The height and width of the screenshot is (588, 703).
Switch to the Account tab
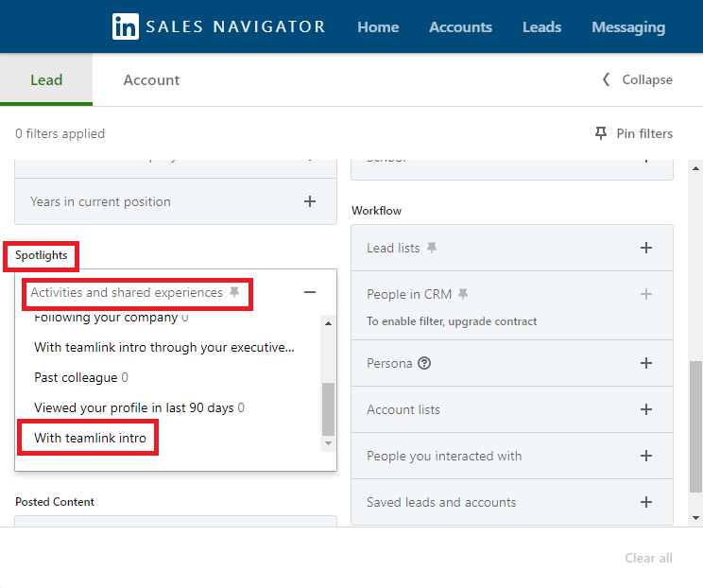click(151, 79)
